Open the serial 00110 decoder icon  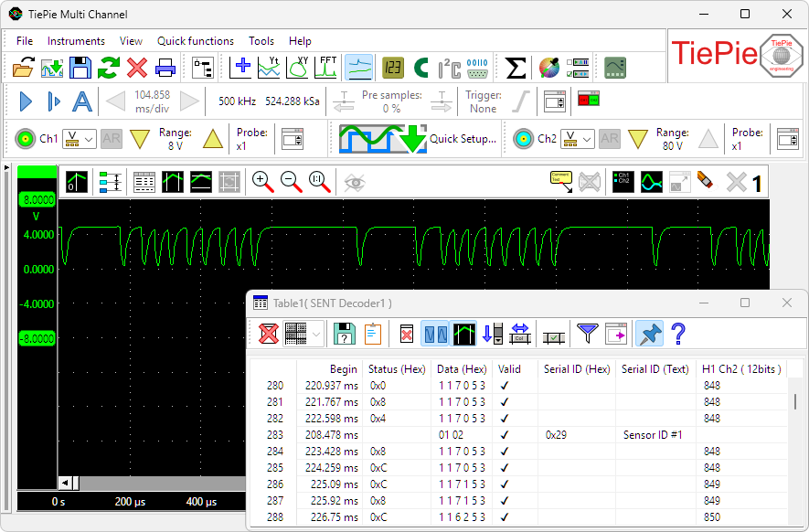(x=477, y=68)
